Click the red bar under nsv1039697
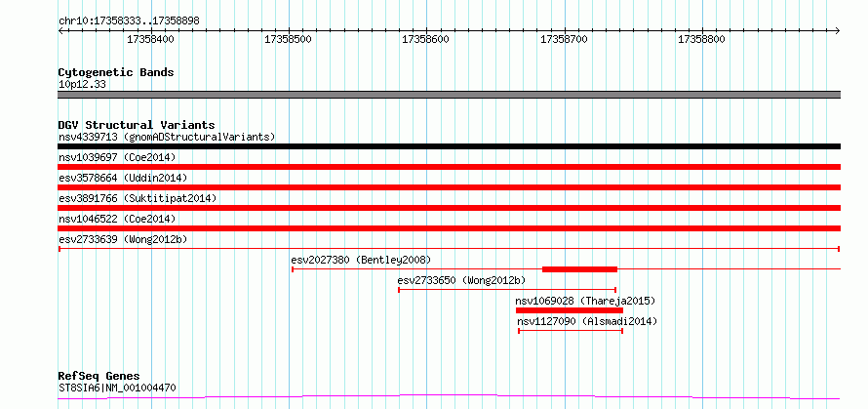This screenshot has width=868, height=409. click(449, 167)
